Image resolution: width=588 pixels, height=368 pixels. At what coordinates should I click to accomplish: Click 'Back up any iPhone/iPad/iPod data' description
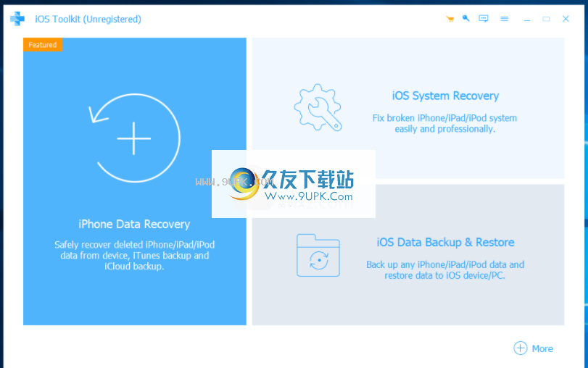(445, 269)
